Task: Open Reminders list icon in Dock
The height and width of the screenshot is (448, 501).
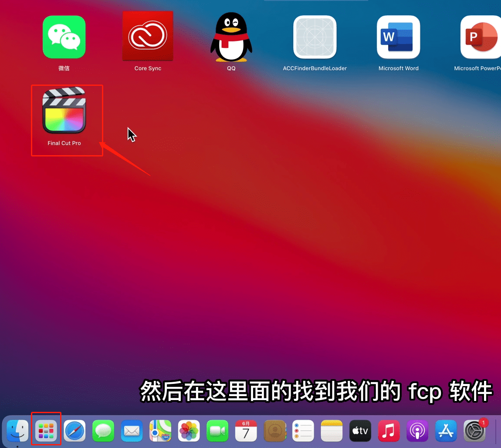Action: click(x=303, y=431)
